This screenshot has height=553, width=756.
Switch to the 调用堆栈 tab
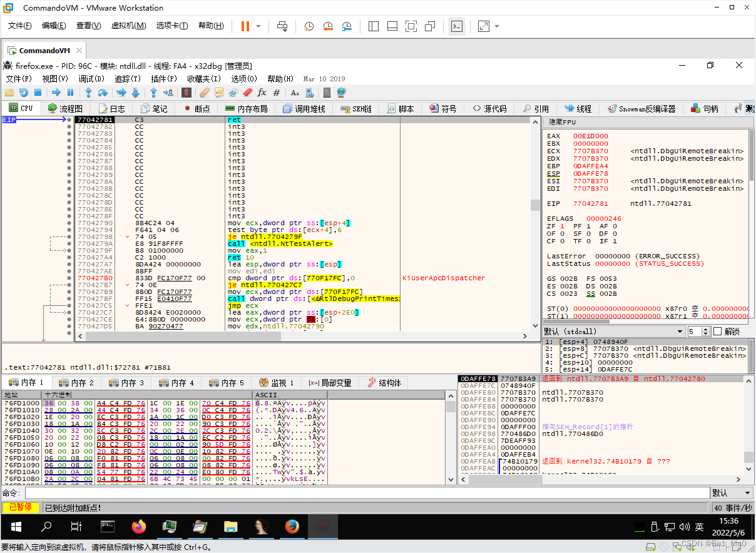(304, 108)
